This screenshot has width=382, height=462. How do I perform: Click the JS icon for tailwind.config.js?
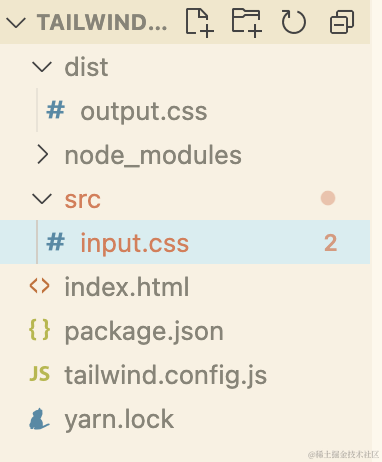click(x=40, y=374)
